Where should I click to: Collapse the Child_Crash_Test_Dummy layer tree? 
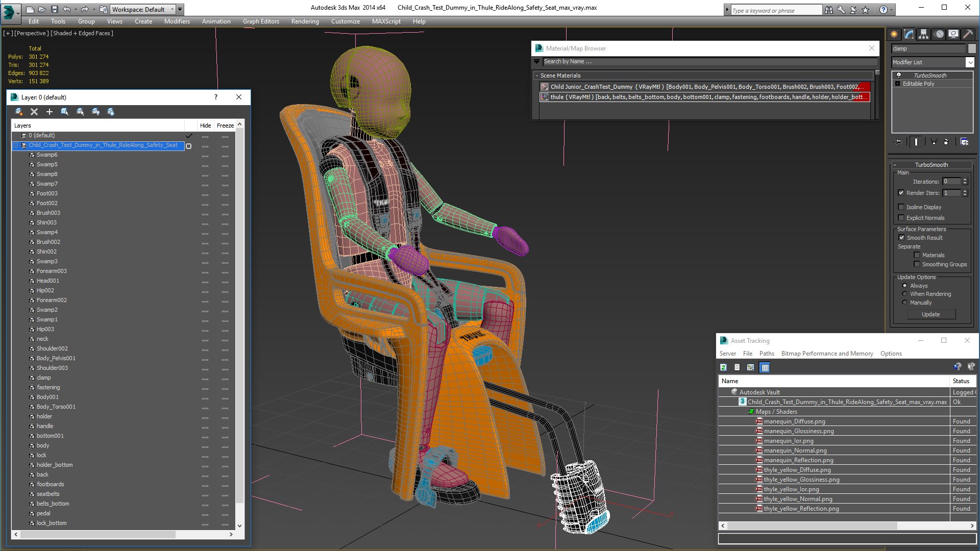pyautogui.click(x=15, y=145)
